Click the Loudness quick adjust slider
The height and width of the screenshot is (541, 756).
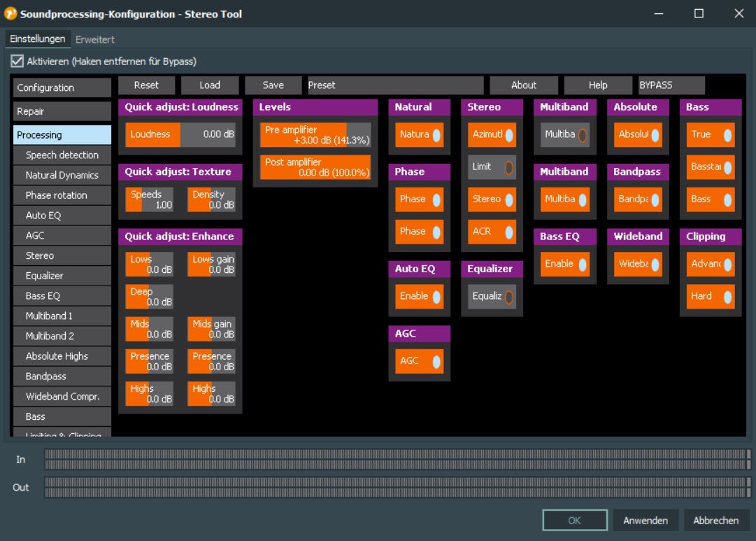(180, 134)
